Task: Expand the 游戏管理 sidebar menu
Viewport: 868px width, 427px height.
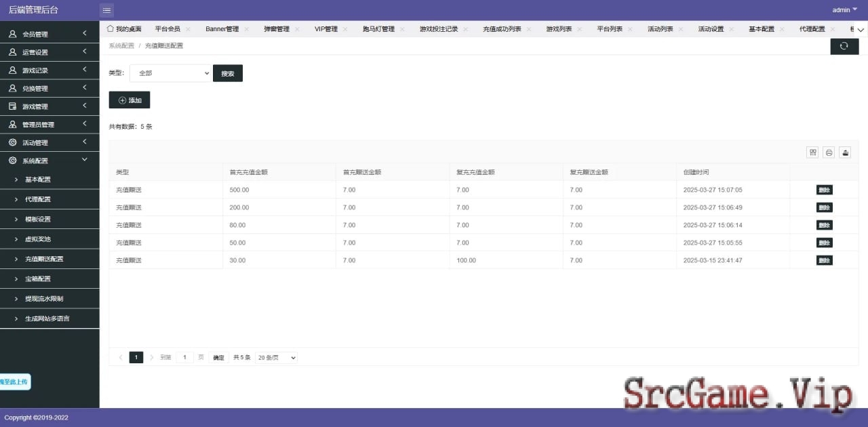Action: coord(50,106)
